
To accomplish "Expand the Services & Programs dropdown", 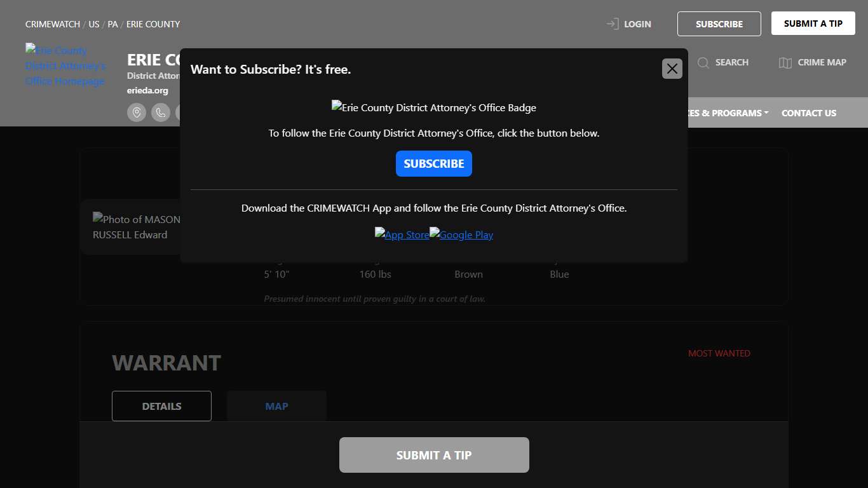I will [x=728, y=113].
